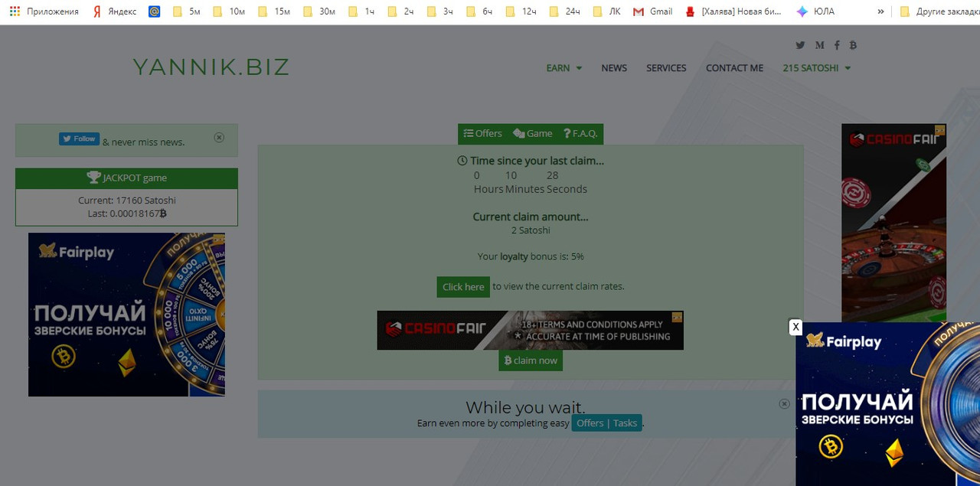This screenshot has height=486, width=980.
Task: Open the left Fairplay wheel banner
Action: pyautogui.click(x=126, y=315)
